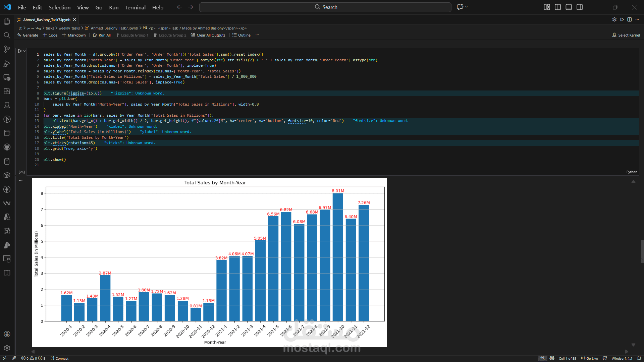
Task: Toggle the bottom Panel layout
Action: point(569,7)
